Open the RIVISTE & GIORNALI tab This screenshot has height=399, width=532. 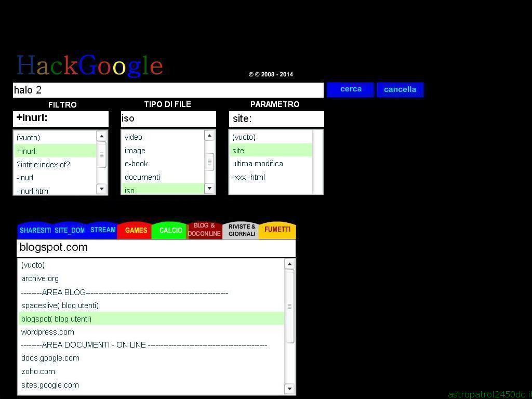pos(241,230)
